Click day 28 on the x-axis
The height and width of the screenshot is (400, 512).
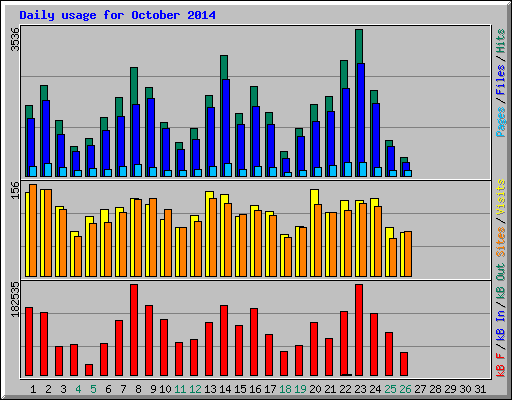pos(435,389)
